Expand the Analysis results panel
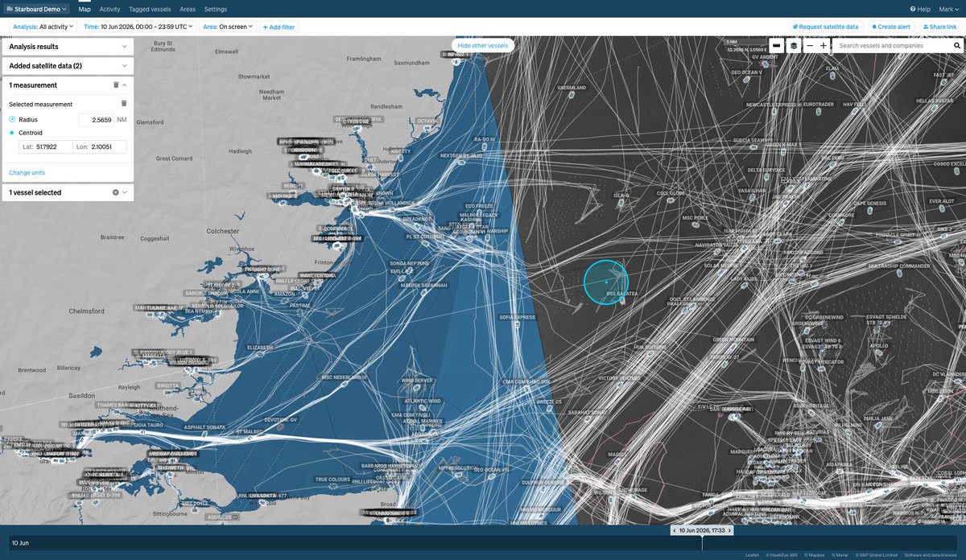 67,47
